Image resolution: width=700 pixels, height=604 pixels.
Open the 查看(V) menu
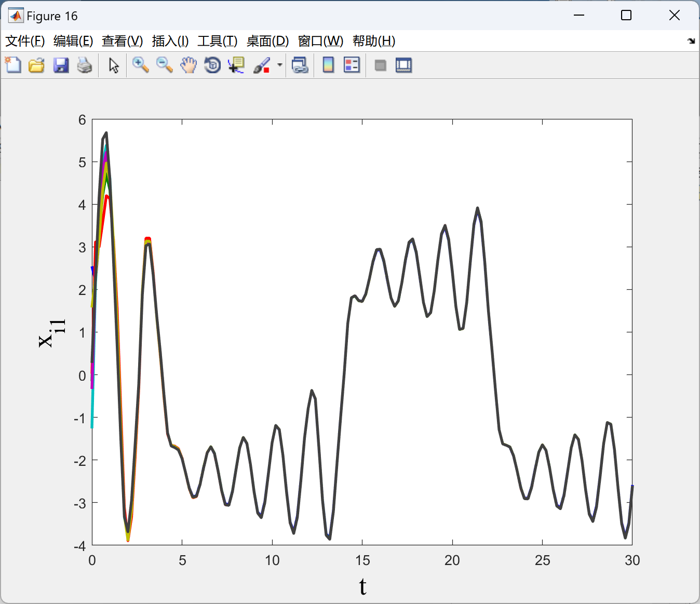tap(123, 41)
